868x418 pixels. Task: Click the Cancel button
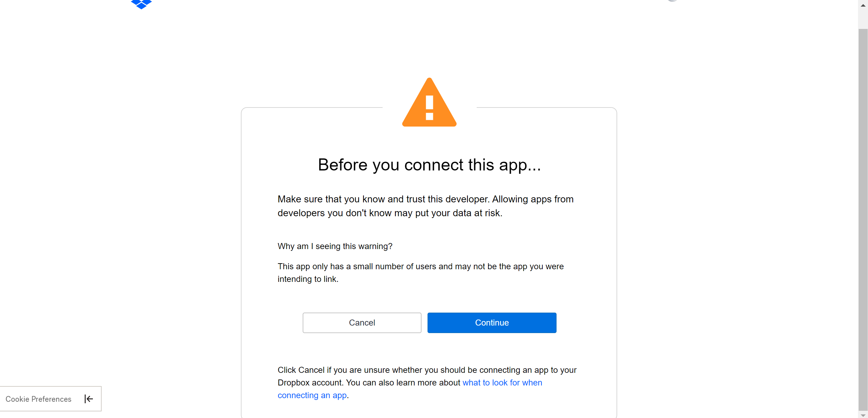pyautogui.click(x=362, y=323)
